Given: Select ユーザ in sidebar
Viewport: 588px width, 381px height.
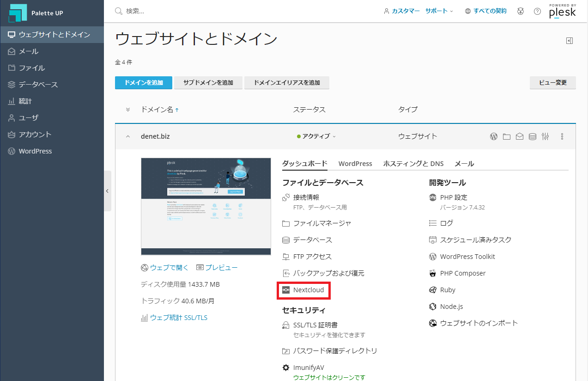Looking at the screenshot, I should point(52,118).
